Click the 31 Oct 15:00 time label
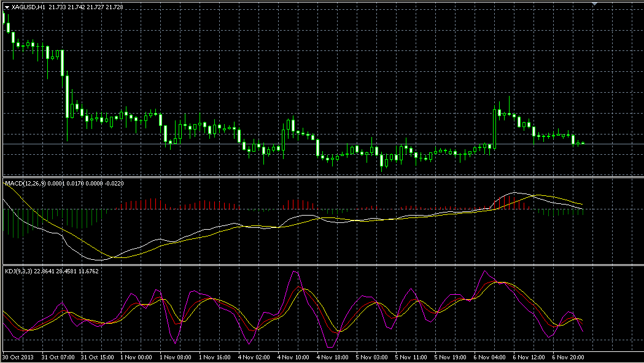 click(98, 357)
